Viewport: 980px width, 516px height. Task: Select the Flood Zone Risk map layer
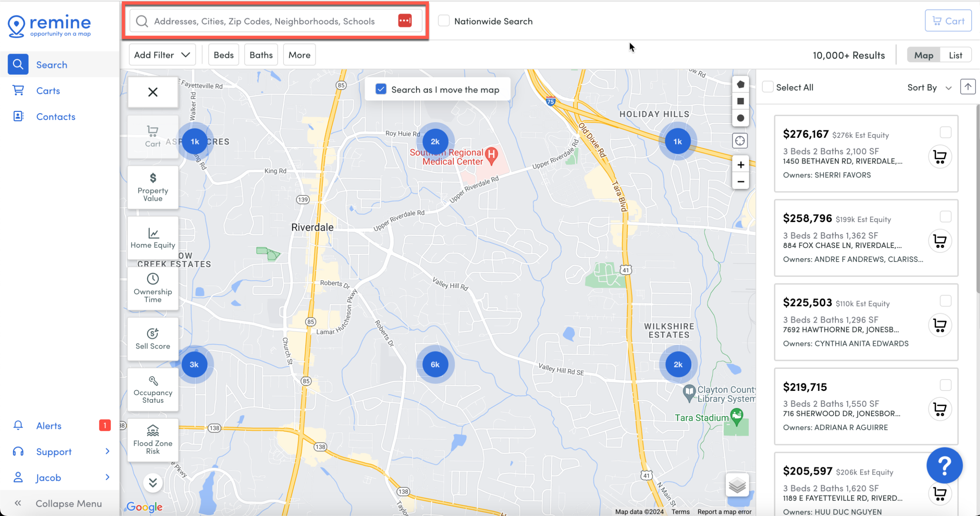153,440
